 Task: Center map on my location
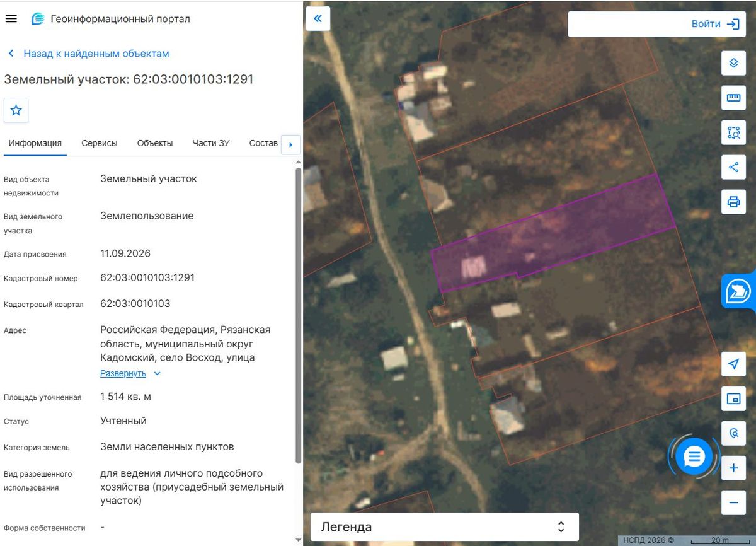click(x=733, y=364)
